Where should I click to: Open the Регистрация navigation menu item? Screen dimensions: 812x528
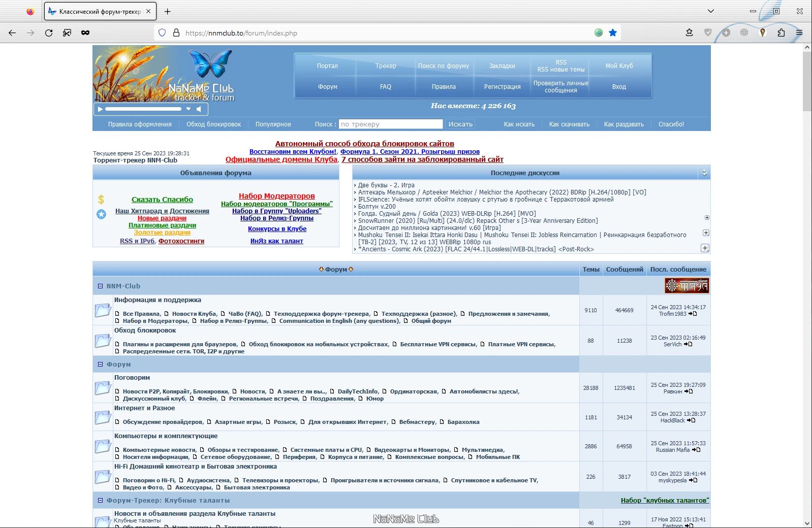[x=502, y=87]
